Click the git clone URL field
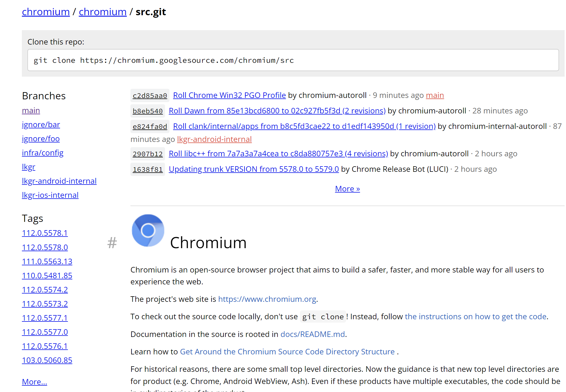This screenshot has width=566, height=392. point(293,60)
